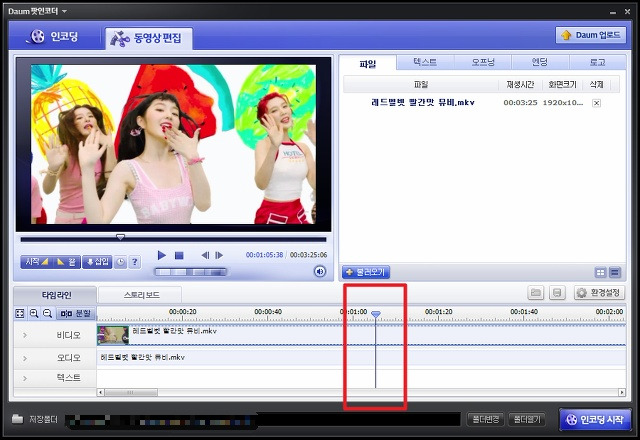Screen dimensions: 640x440
Task: Open the 텍스트 panel tab
Action: (425, 62)
